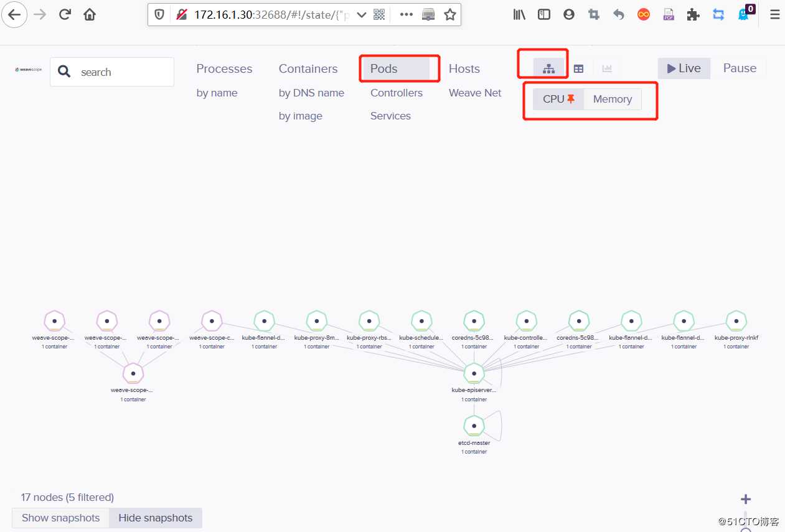The width and height of the screenshot is (785, 532).
Task: Click the blue sync extension icon
Action: pyautogui.click(x=718, y=15)
